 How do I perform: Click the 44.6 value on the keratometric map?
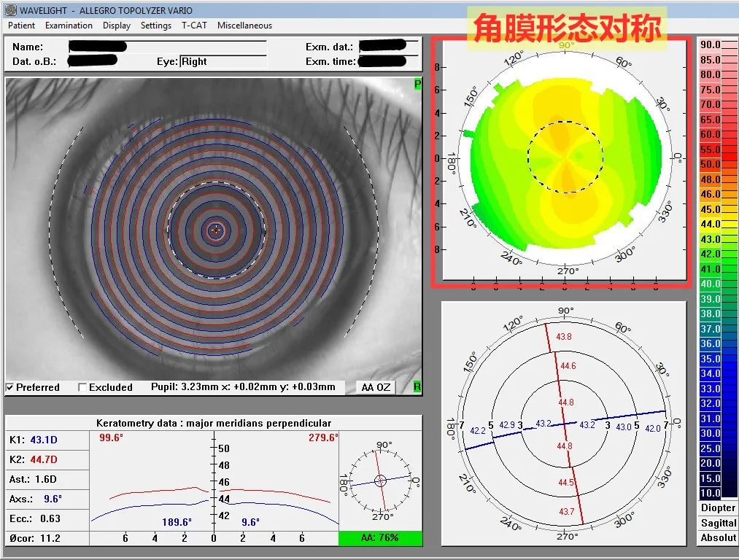[x=568, y=366]
